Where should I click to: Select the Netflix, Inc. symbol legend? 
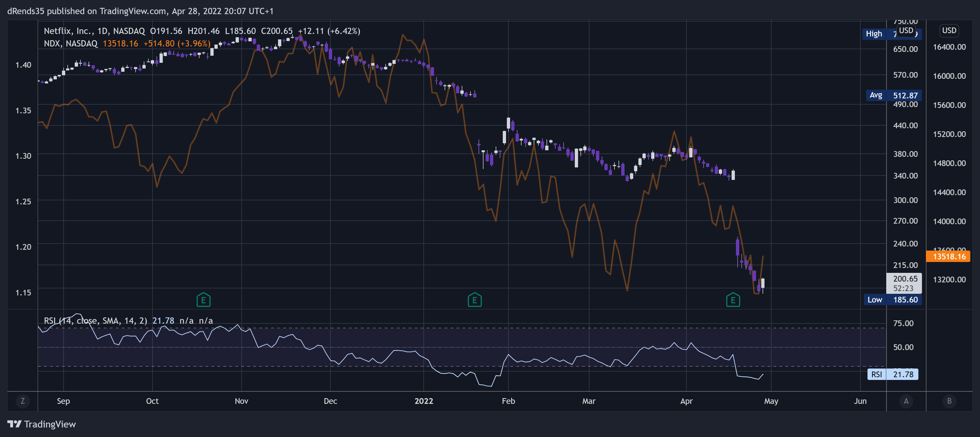(x=94, y=31)
